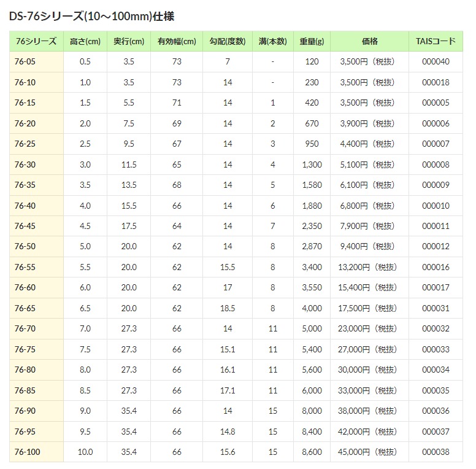Click the price 9,400円（税抜）

pos(367,246)
